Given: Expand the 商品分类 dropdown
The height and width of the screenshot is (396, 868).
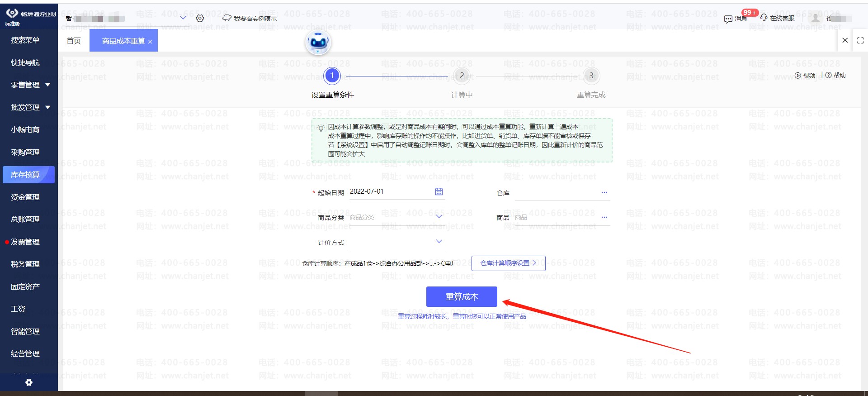Looking at the screenshot, I should pos(439,216).
